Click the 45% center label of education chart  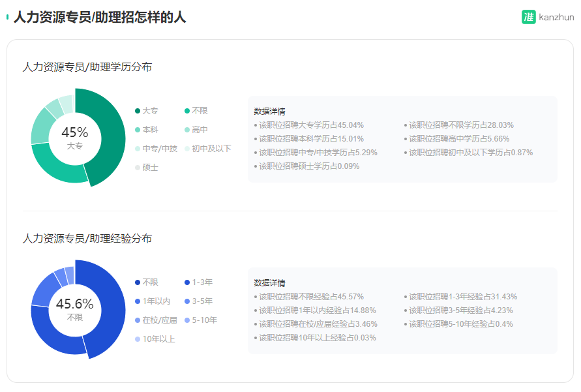[x=75, y=133]
